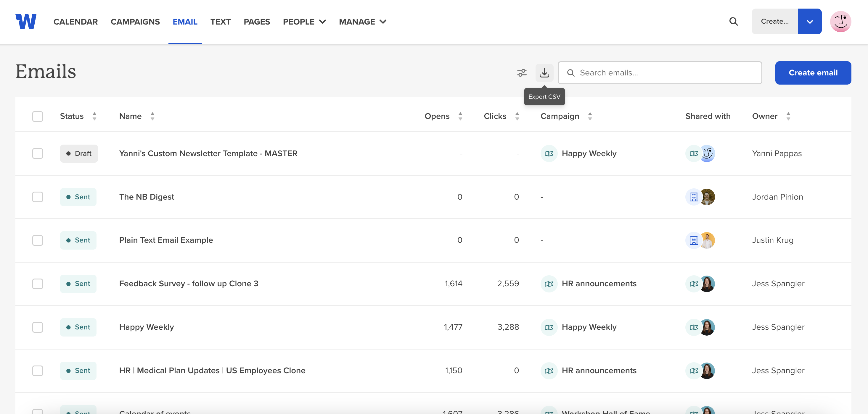Go to the CALENDAR tab

click(x=75, y=22)
